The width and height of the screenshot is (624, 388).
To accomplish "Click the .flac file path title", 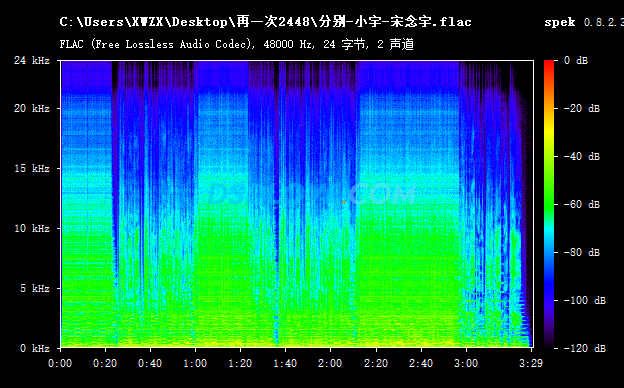I will pos(265,22).
